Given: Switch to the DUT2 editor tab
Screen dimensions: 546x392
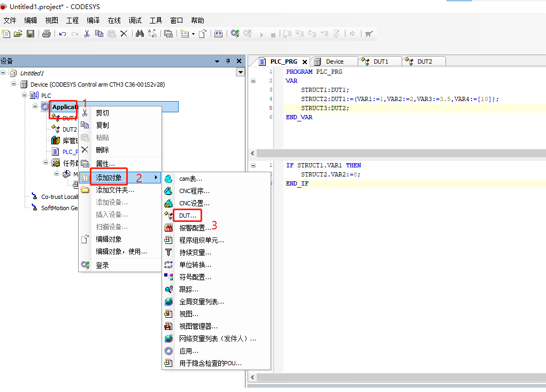Looking at the screenshot, I should (x=424, y=62).
